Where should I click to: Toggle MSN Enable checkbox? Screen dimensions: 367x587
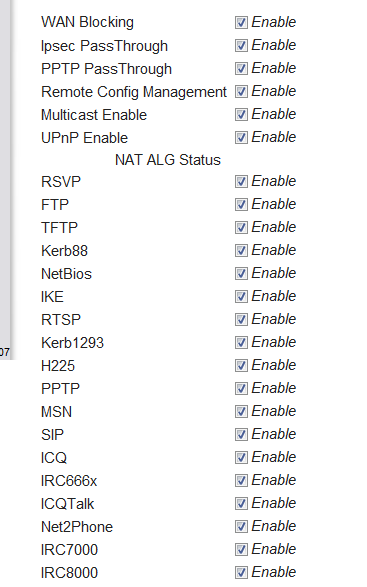[x=241, y=411]
